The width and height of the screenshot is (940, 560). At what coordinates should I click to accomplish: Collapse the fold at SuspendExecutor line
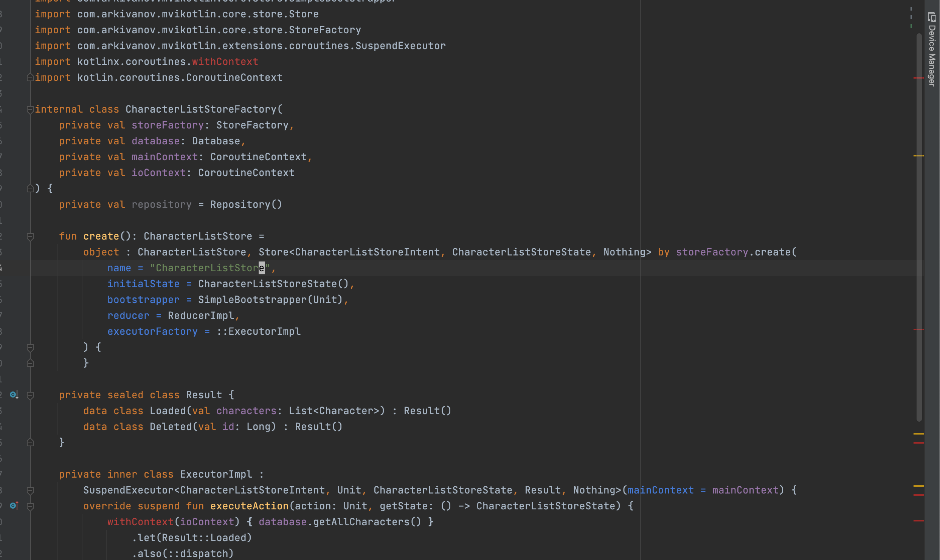point(30,490)
